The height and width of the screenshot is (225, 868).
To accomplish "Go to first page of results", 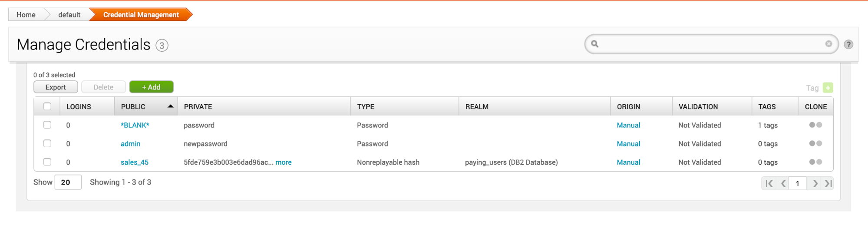I will click(x=769, y=183).
